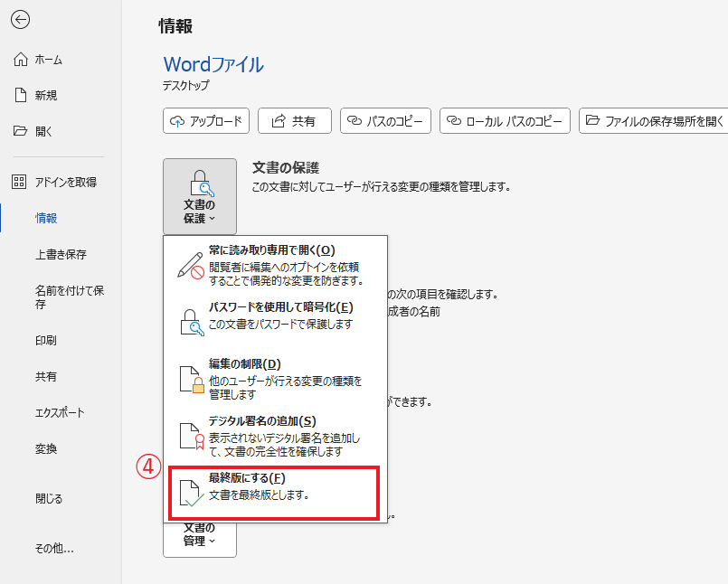728x584 pixels.
Task: Click the ファイルの保存場所を開く button
Action: point(654,120)
